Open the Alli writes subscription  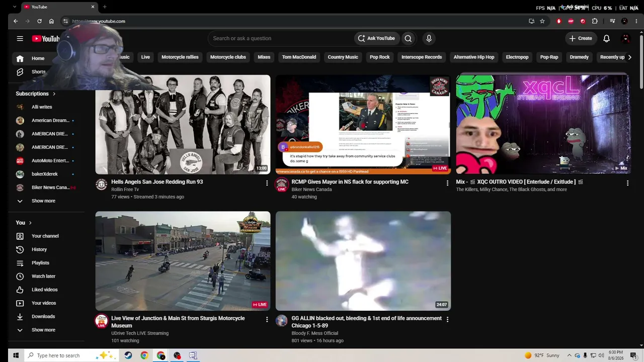click(46, 107)
